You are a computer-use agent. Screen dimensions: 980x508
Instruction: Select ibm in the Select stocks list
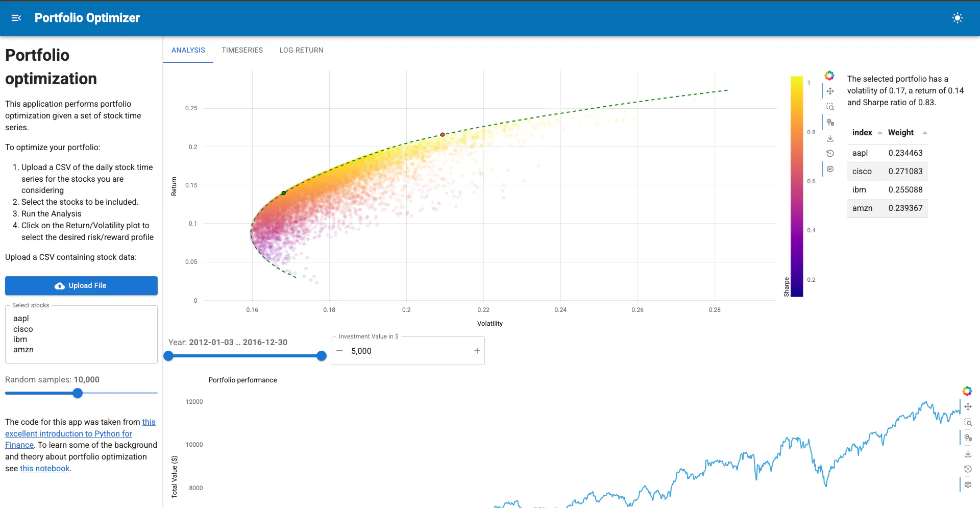(20, 340)
